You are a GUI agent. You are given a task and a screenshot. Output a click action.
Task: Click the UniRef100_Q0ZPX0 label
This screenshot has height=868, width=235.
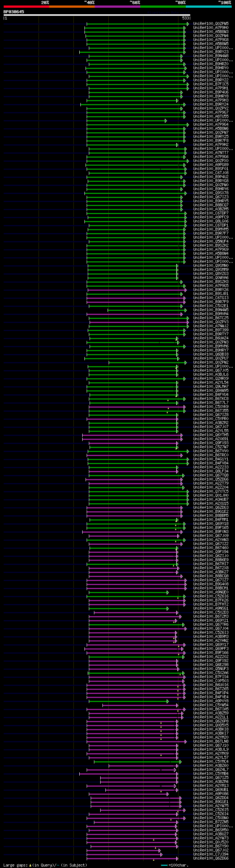pos(211,161)
